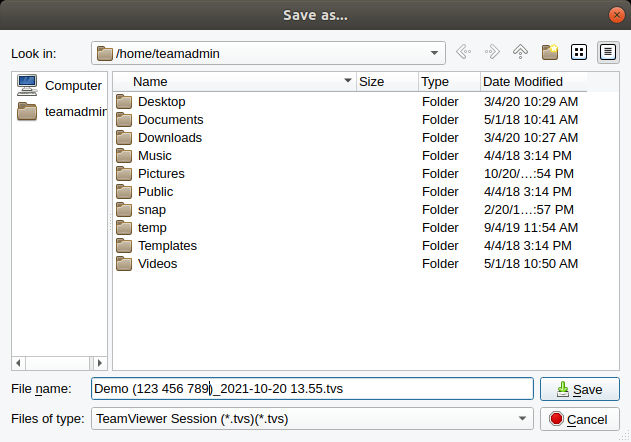Click the Cancel button

click(579, 419)
